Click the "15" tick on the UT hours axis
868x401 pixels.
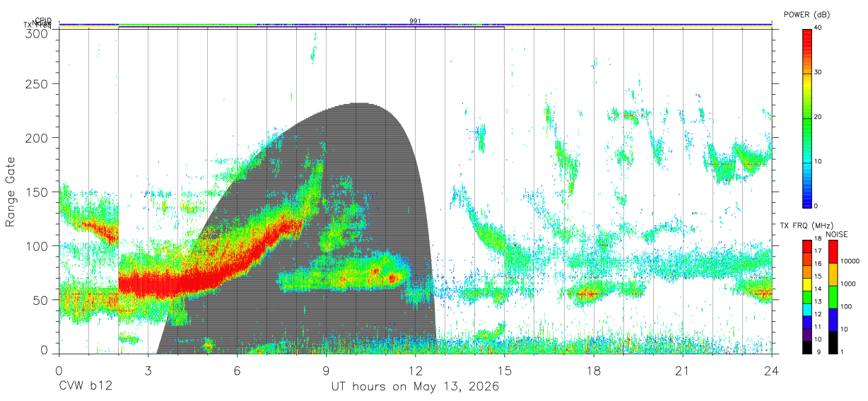point(504,370)
